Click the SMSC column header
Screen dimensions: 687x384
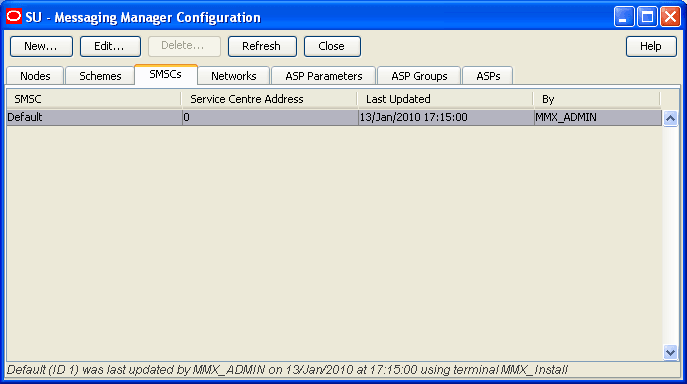(94, 99)
